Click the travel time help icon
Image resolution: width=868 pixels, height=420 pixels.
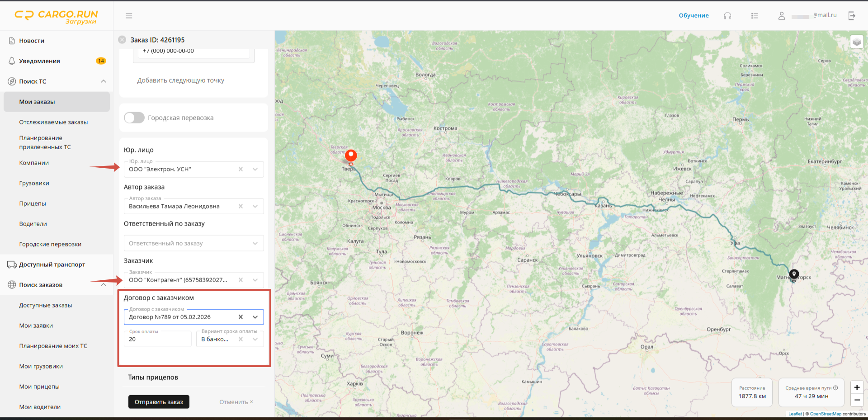pyautogui.click(x=835, y=388)
